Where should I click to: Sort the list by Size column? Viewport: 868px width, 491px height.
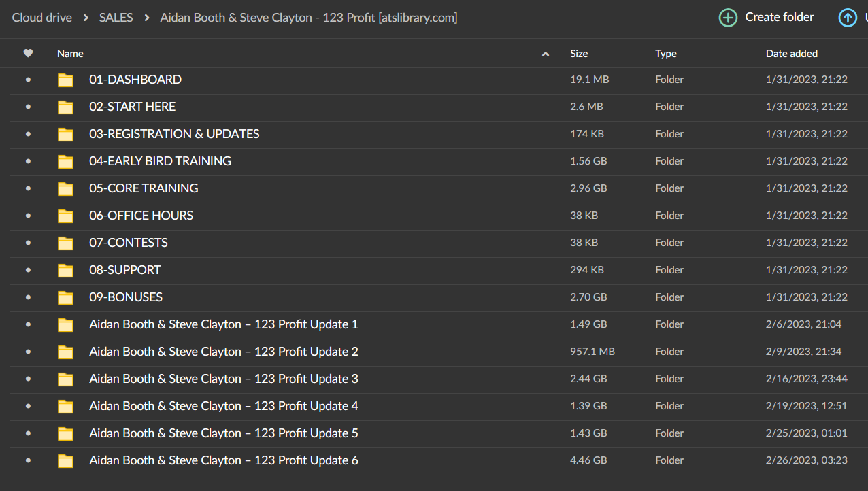click(x=579, y=53)
